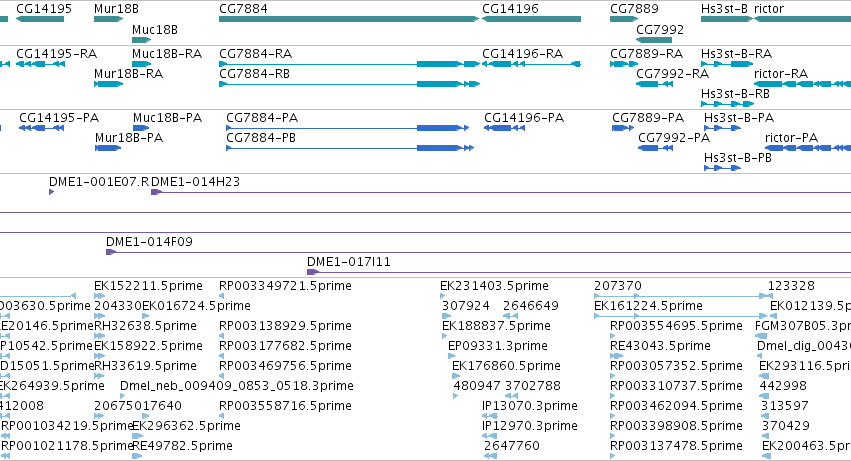This screenshot has height=461, width=851.
Task: Click the 207370 paired read feature line
Action: tap(683, 296)
